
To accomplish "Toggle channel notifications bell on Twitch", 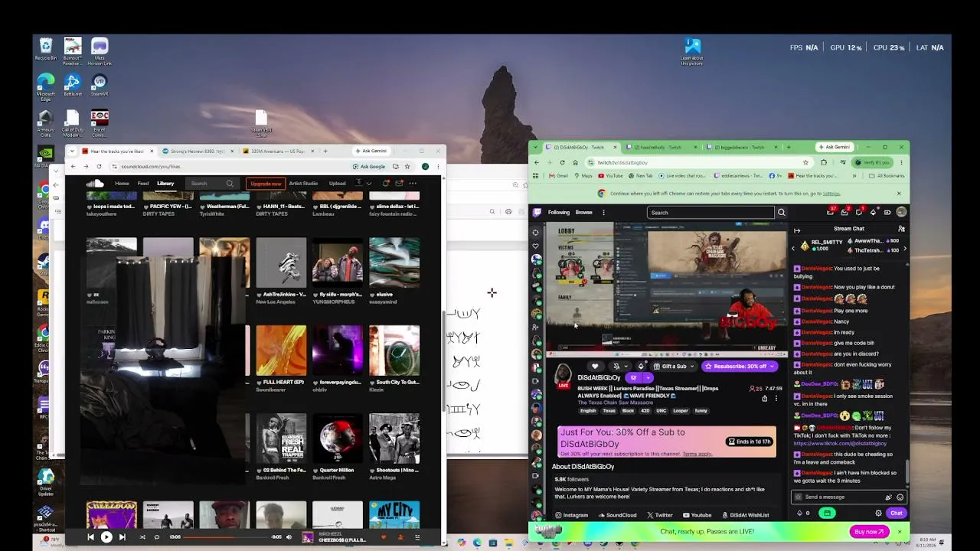I will (x=616, y=367).
